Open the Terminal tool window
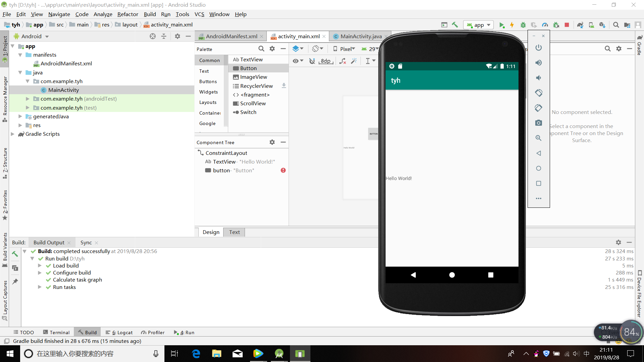The width and height of the screenshot is (644, 362). click(x=56, y=332)
